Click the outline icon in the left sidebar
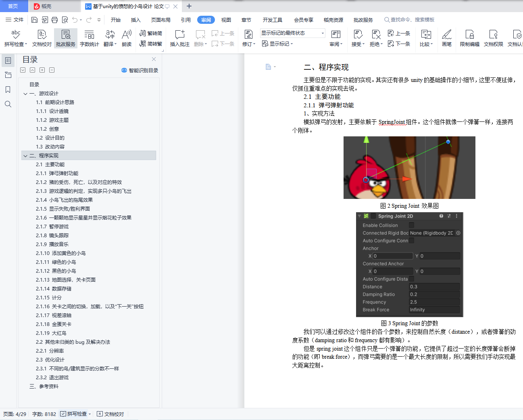This screenshot has width=523, height=420. (x=8, y=61)
